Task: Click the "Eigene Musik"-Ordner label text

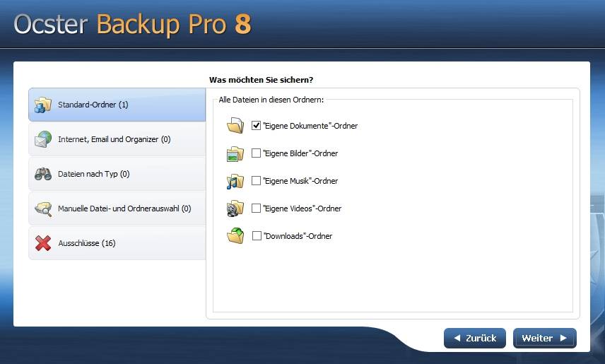Action: point(300,181)
